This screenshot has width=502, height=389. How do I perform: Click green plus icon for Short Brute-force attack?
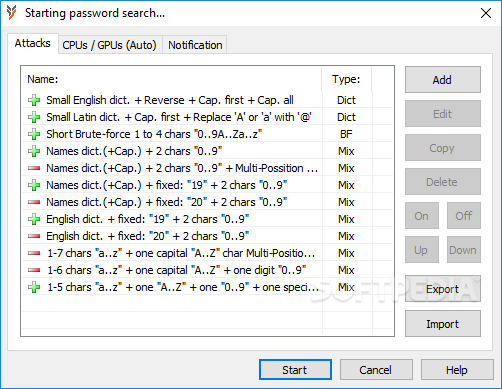pos(34,134)
